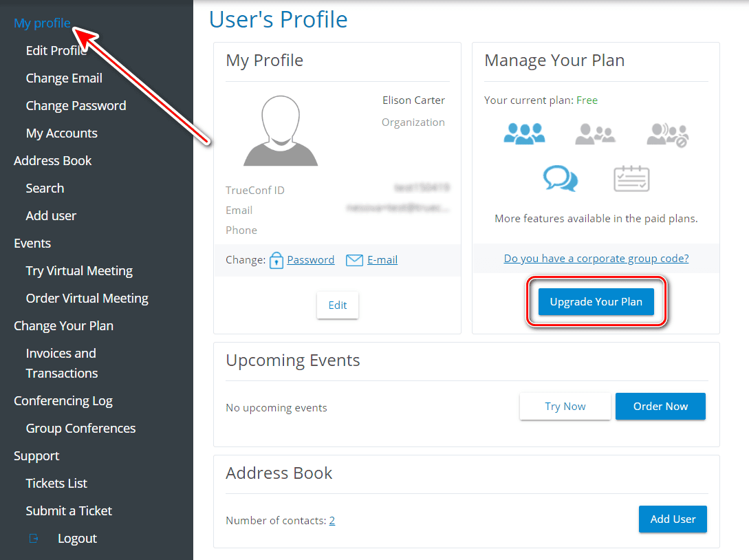Viewport: 749px width, 560px height.
Task: Open My profile in the sidebar
Action: click(42, 23)
